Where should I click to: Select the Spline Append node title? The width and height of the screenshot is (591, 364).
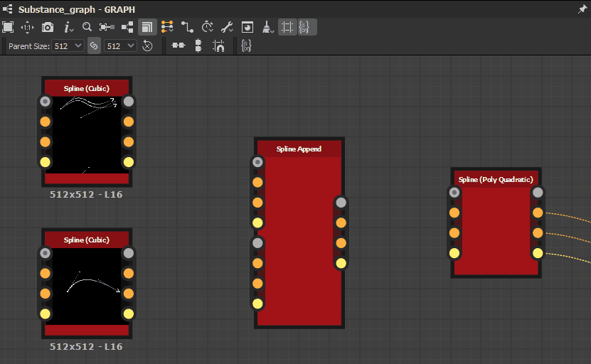click(x=299, y=149)
